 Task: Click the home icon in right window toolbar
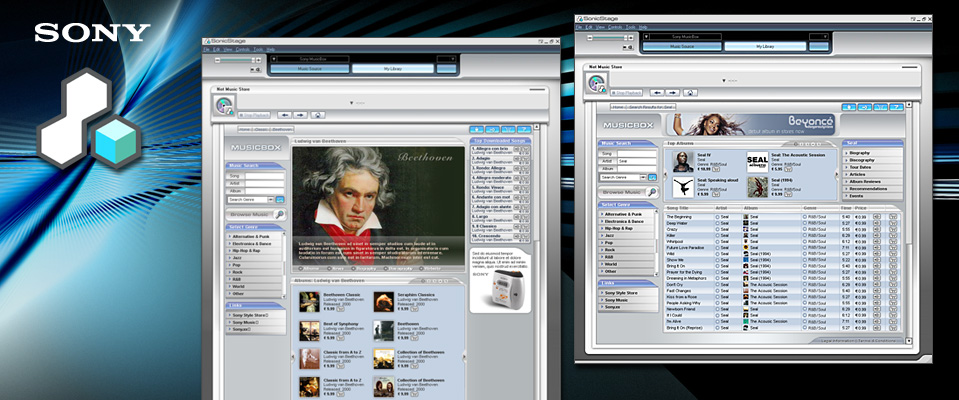tap(690, 92)
